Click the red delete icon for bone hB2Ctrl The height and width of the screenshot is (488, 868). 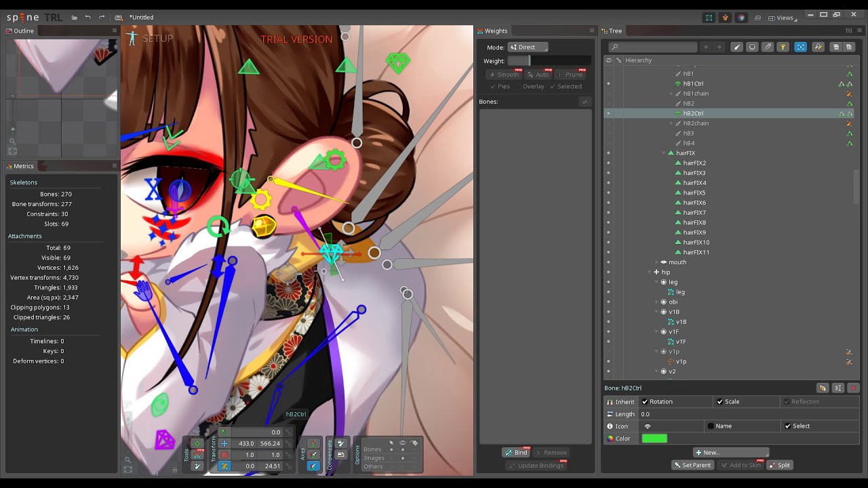[x=854, y=388]
